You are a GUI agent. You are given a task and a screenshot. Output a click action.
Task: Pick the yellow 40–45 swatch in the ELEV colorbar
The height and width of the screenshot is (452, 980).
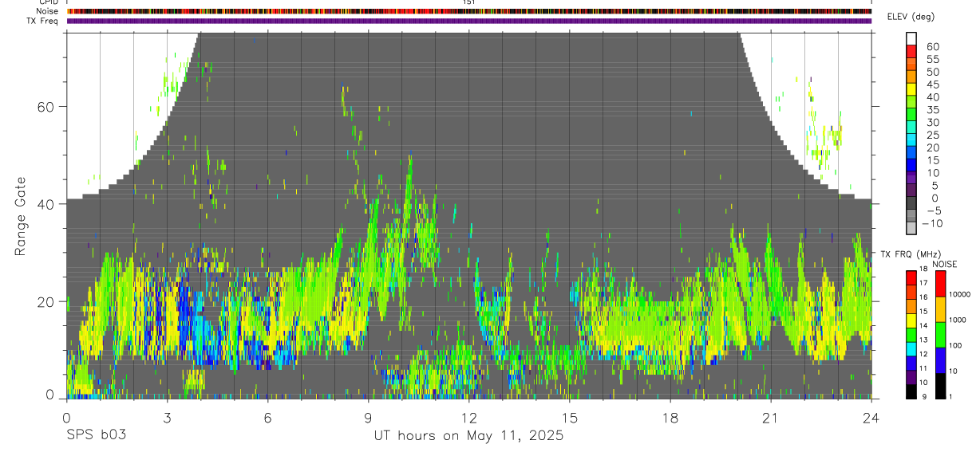click(911, 90)
